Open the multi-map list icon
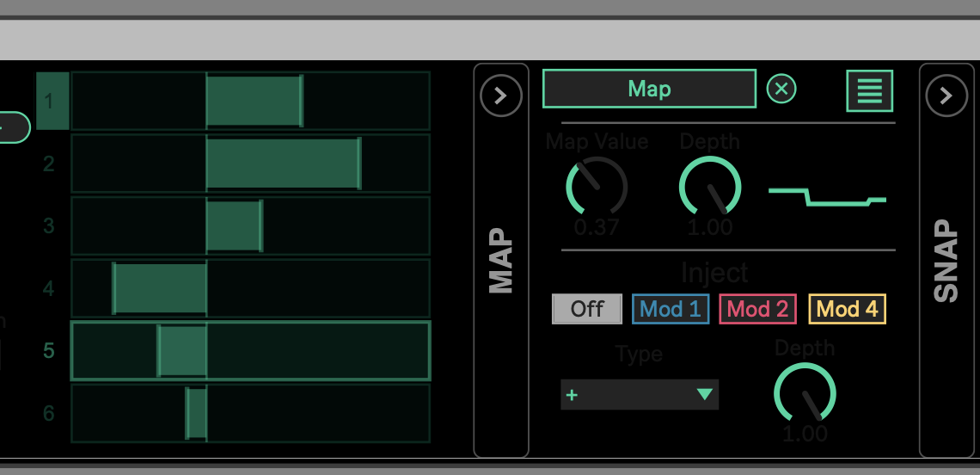Viewport: 980px width, 475px height. [x=869, y=90]
